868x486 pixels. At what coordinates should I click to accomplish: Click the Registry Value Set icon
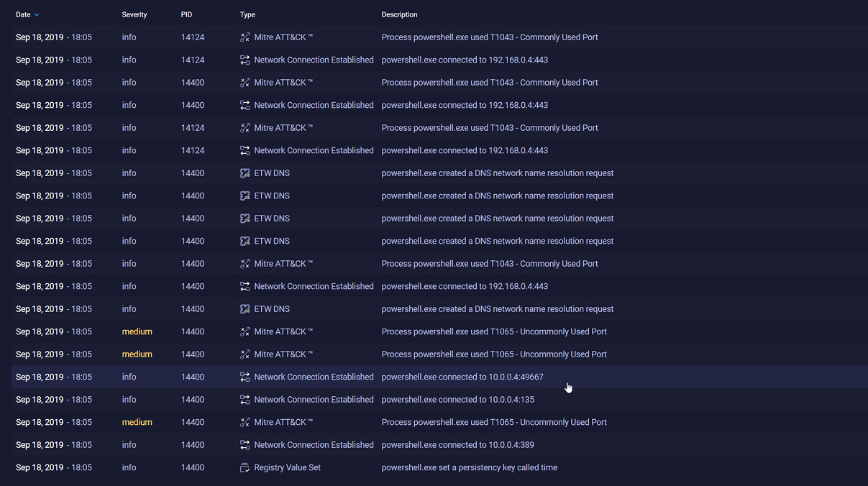point(245,467)
